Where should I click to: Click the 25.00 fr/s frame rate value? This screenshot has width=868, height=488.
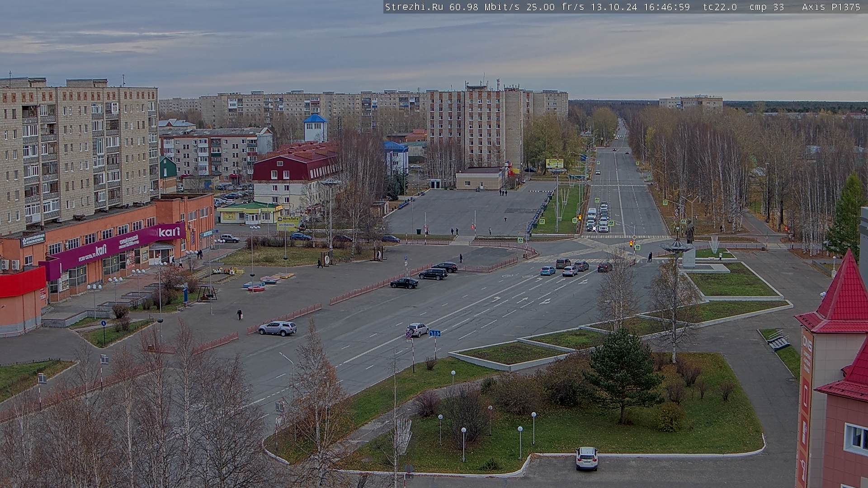click(x=554, y=7)
